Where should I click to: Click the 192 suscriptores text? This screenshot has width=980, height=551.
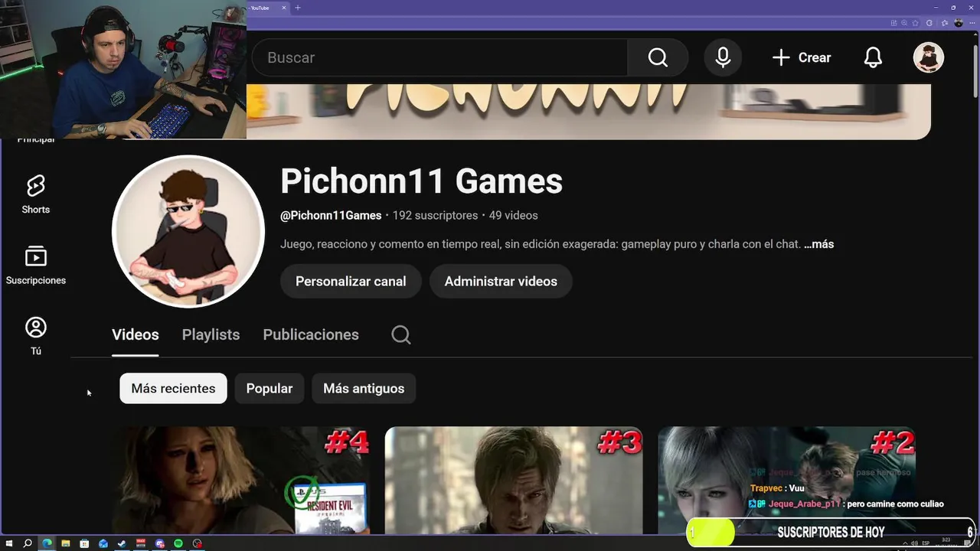click(x=435, y=215)
